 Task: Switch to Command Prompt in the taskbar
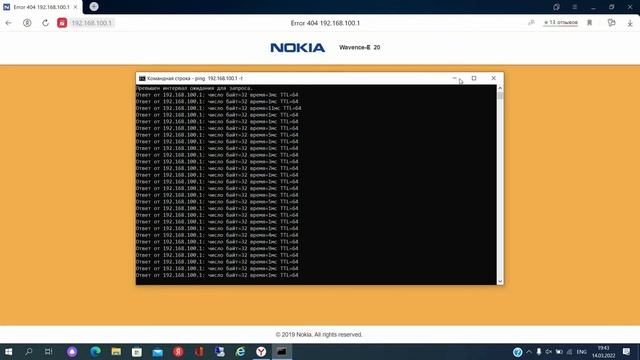pyautogui.click(x=282, y=351)
